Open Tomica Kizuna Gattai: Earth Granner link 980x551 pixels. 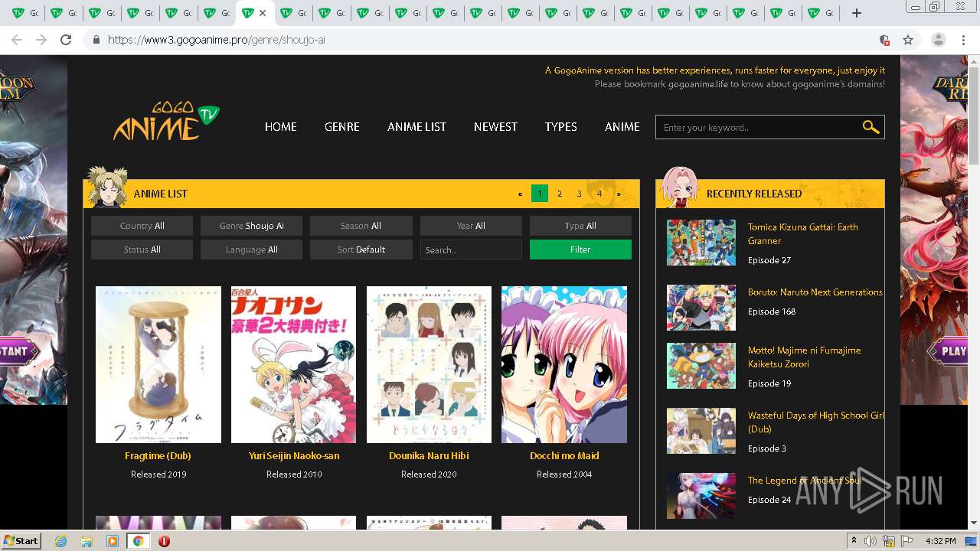click(802, 233)
